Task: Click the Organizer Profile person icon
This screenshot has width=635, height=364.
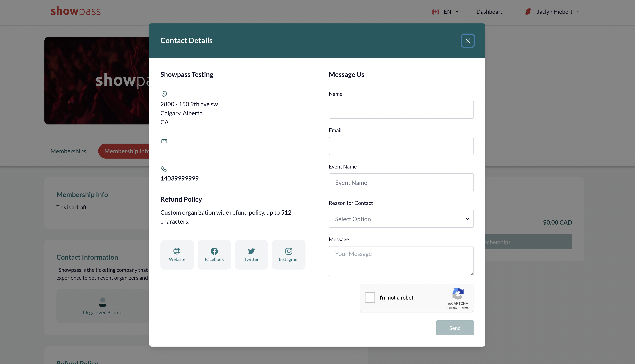Action: (103, 302)
